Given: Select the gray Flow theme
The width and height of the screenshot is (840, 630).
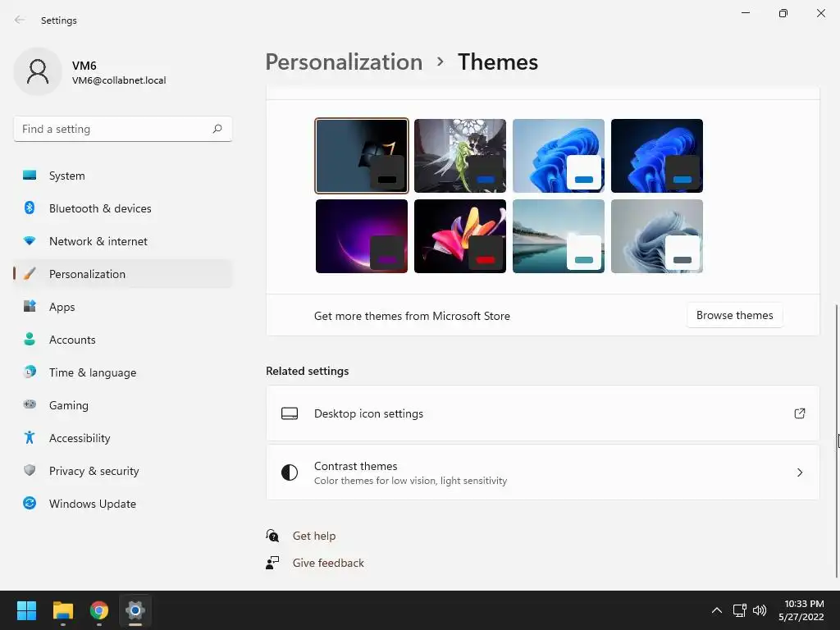Looking at the screenshot, I should click(x=657, y=236).
